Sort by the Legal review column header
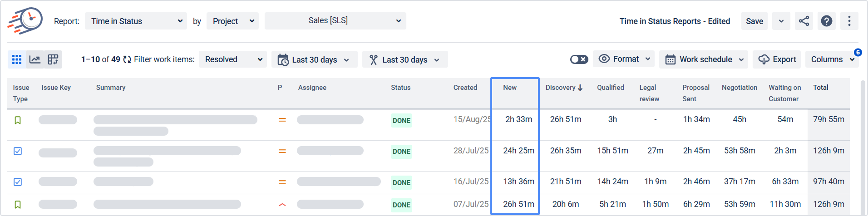This screenshot has height=216, width=868. (649, 93)
